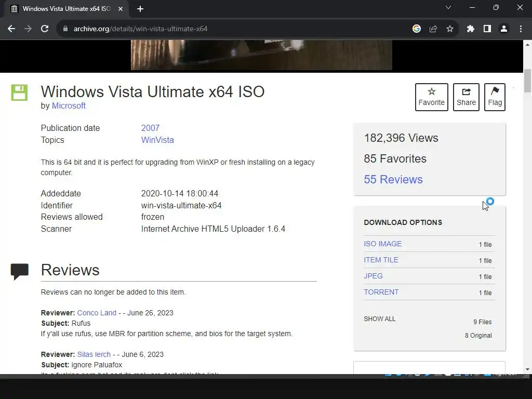Click the green floppy disk software icon
Image resolution: width=532 pixels, height=399 pixels.
[x=19, y=92]
